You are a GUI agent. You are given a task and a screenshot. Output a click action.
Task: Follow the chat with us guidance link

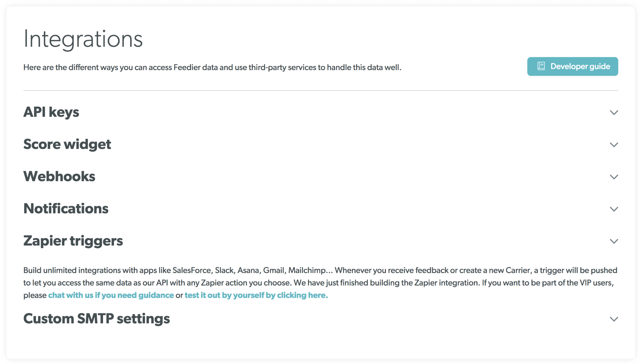(111, 295)
